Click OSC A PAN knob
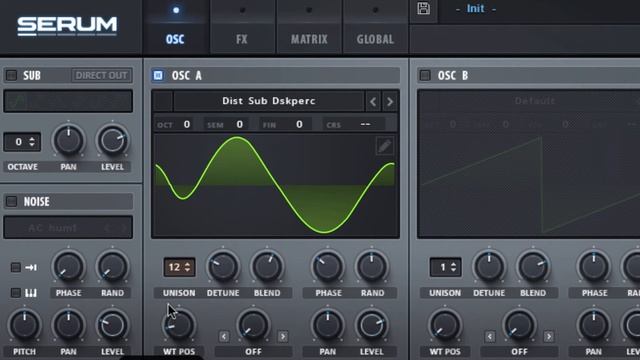Screen dimensions: 640x360 [x=327, y=325]
